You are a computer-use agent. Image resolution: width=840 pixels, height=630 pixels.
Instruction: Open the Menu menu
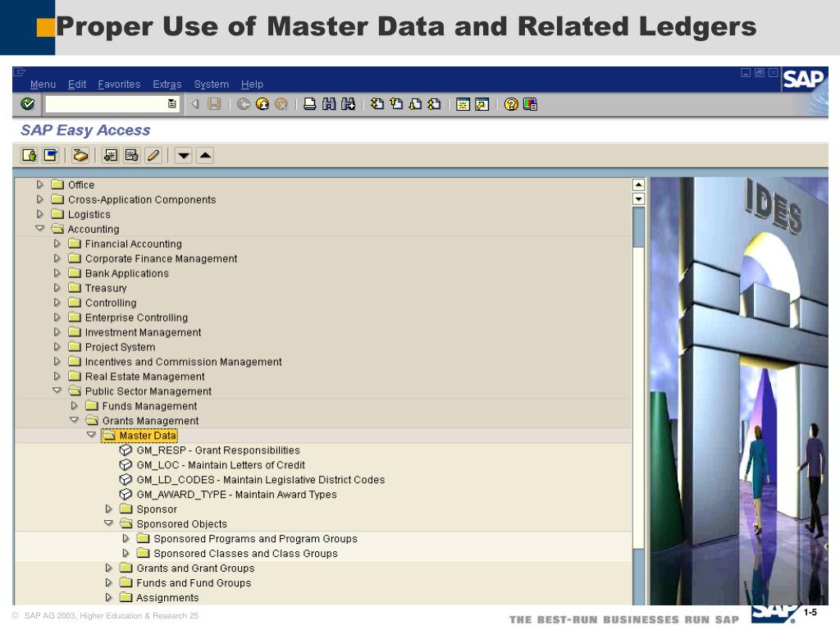[43, 84]
